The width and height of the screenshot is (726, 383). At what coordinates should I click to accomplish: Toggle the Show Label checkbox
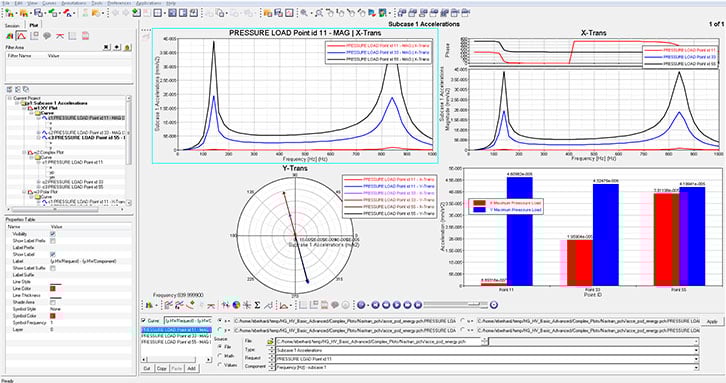click(52, 254)
